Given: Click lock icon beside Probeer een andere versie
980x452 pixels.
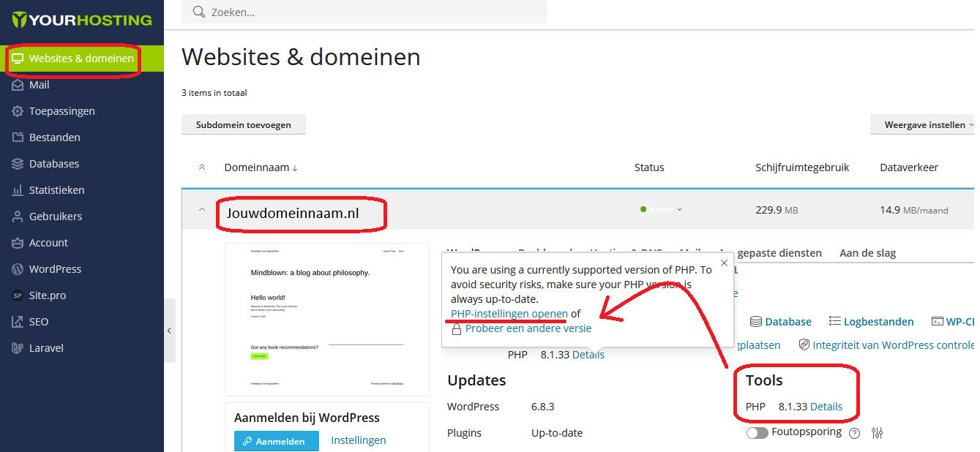Looking at the screenshot, I should tap(456, 329).
